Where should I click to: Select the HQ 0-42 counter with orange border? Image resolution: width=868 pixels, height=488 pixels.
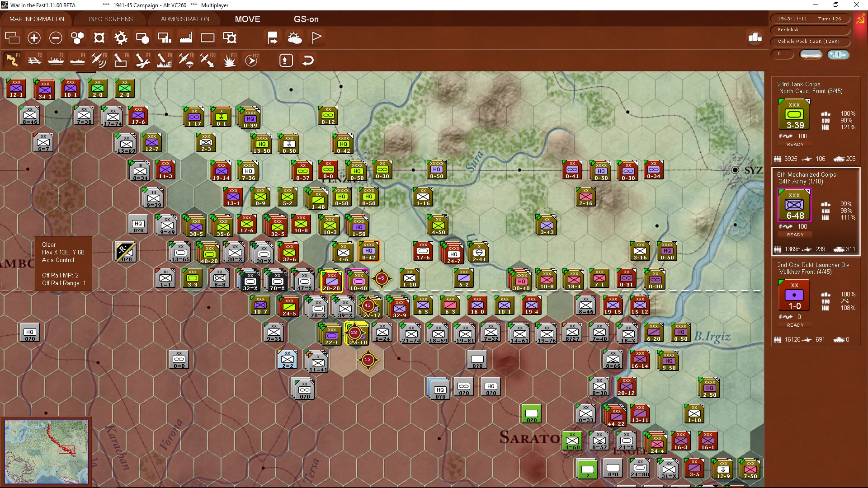369,251
